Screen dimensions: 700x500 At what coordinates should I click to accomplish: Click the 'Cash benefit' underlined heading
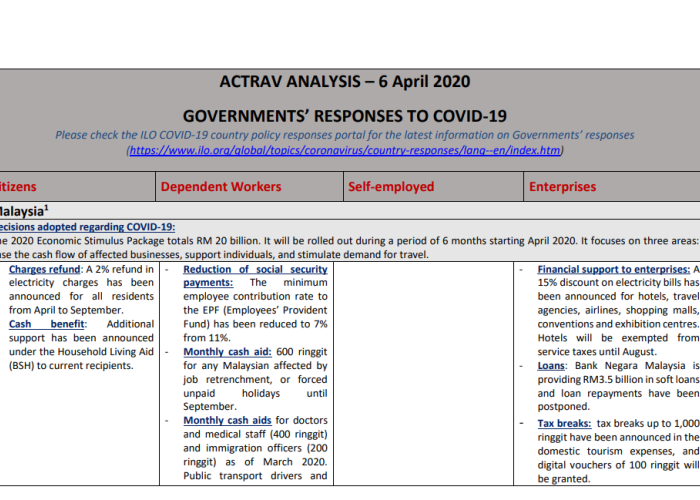(46, 324)
